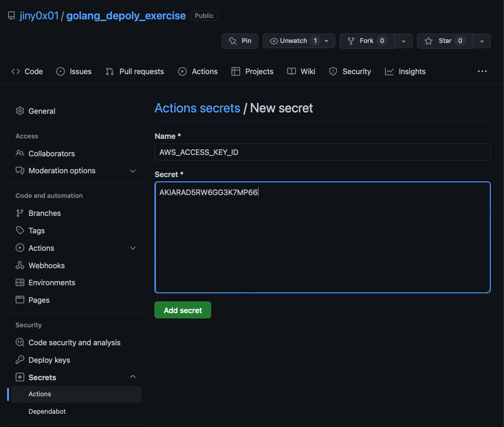The image size is (504, 427).
Task: Click the comment icon beside Moderation options
Action: (20, 171)
